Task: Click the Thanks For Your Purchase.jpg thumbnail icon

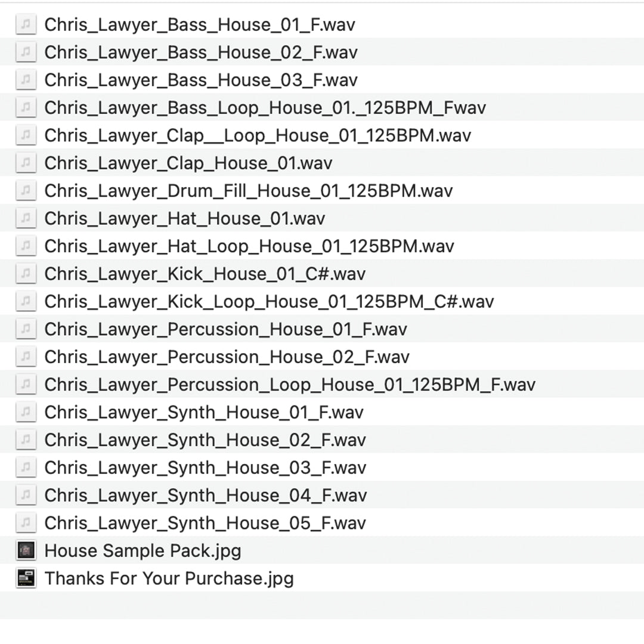Action: [26, 578]
